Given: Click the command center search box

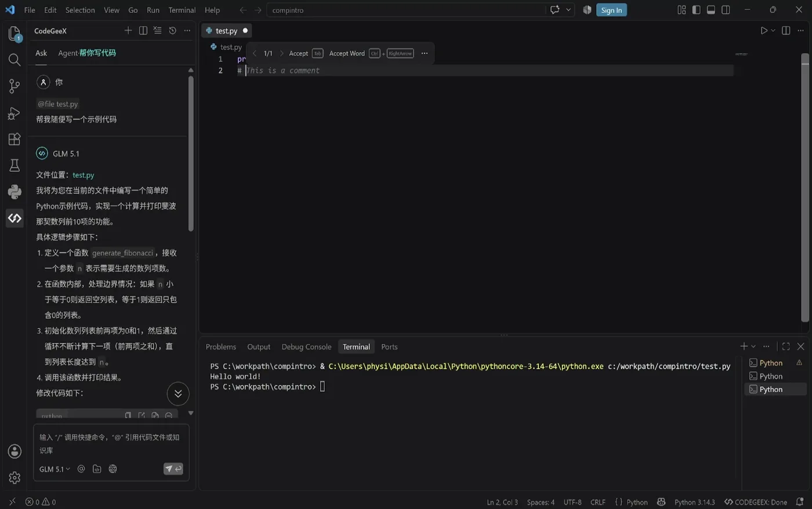Looking at the screenshot, I should [406, 10].
